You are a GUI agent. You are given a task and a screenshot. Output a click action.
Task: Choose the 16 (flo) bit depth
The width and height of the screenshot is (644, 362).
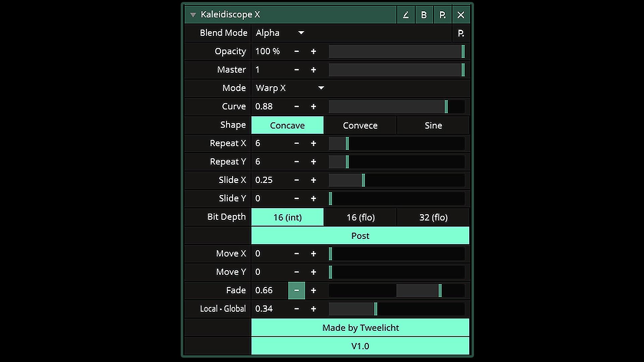tap(360, 217)
